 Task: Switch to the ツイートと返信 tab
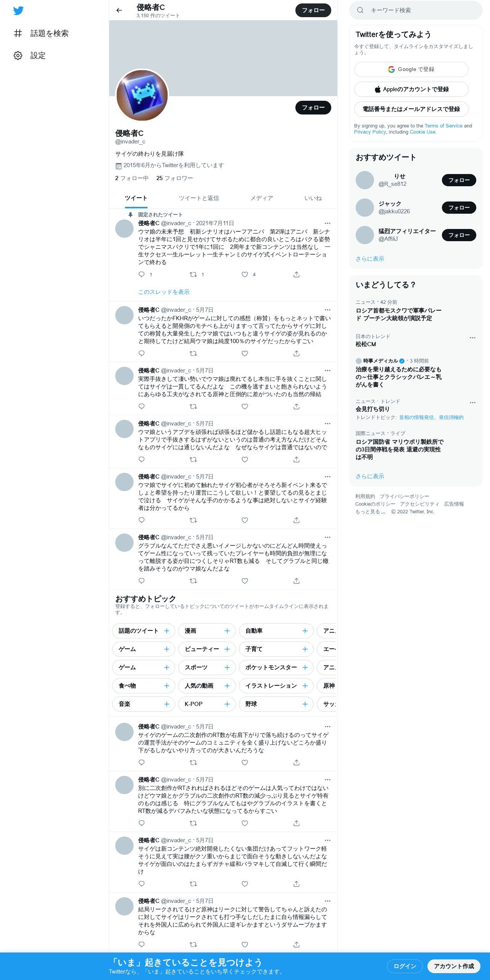(x=199, y=198)
